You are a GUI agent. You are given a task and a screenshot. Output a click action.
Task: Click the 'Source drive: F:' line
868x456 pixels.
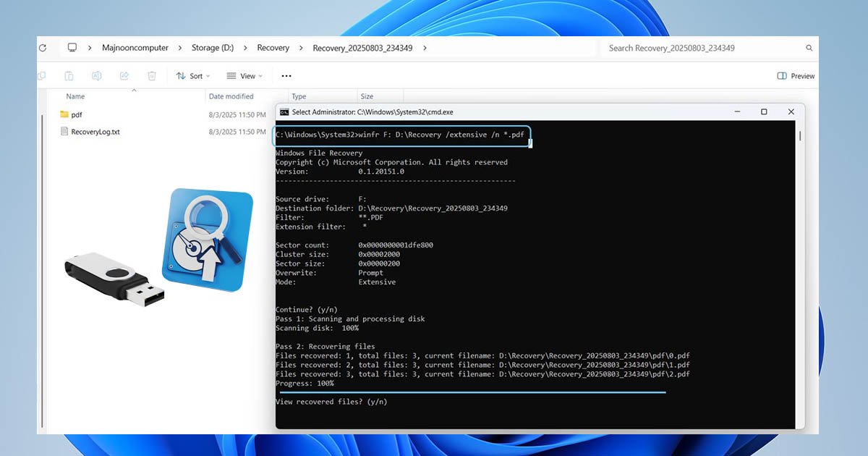point(321,199)
